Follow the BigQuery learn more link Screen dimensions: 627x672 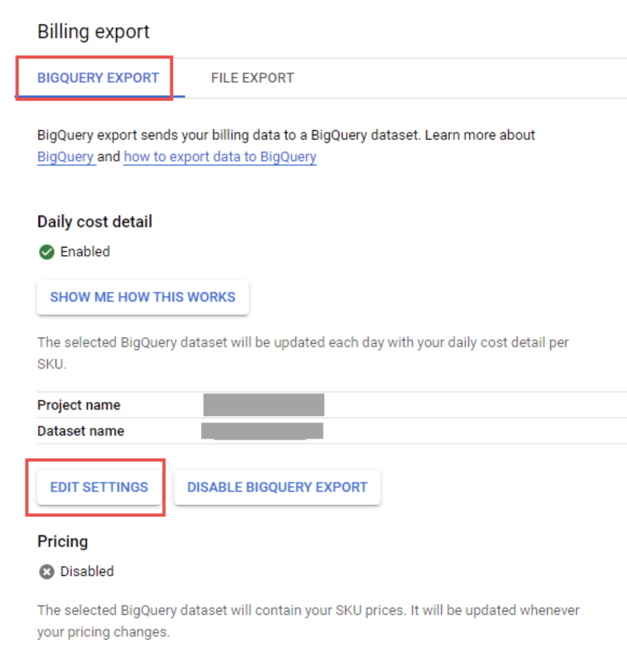[x=66, y=157]
